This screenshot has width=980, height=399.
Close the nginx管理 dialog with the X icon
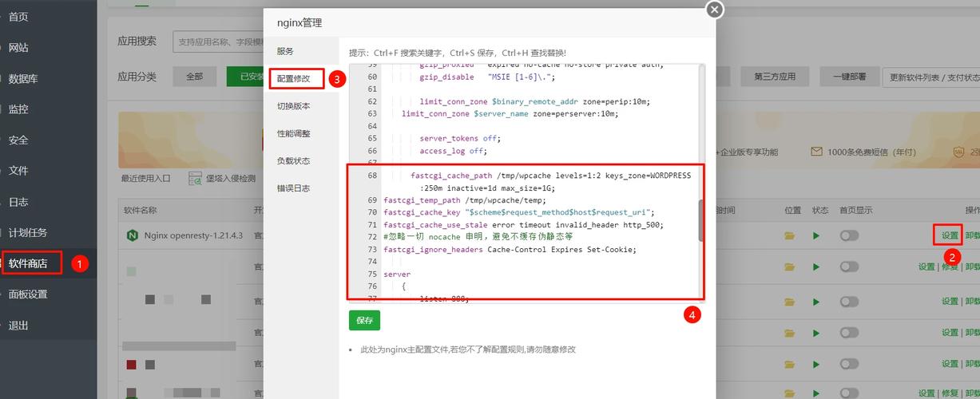coord(714,10)
